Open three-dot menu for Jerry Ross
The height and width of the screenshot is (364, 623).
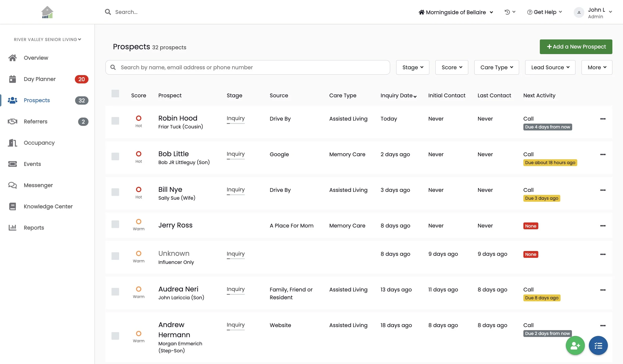(603, 226)
